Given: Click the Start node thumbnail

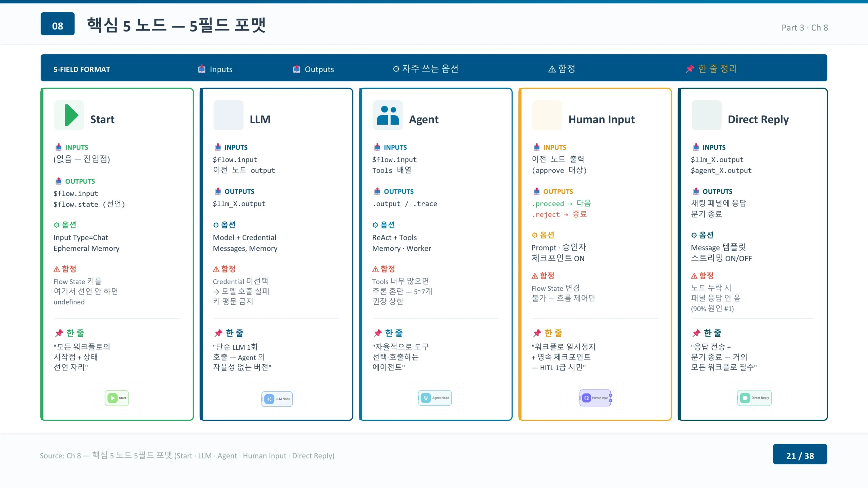Looking at the screenshot, I should [x=117, y=398].
